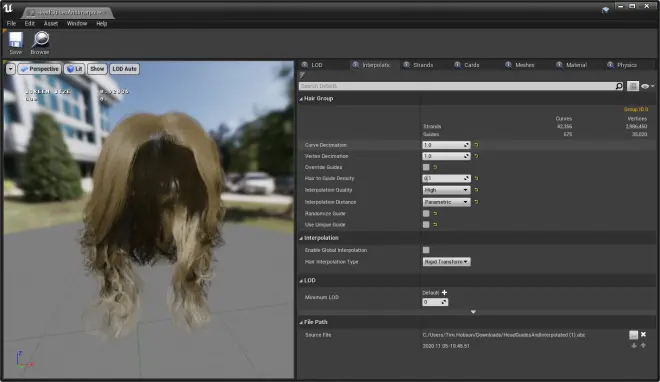This screenshot has width=660, height=382.
Task: Switch to the Strands tab
Action: coord(423,65)
